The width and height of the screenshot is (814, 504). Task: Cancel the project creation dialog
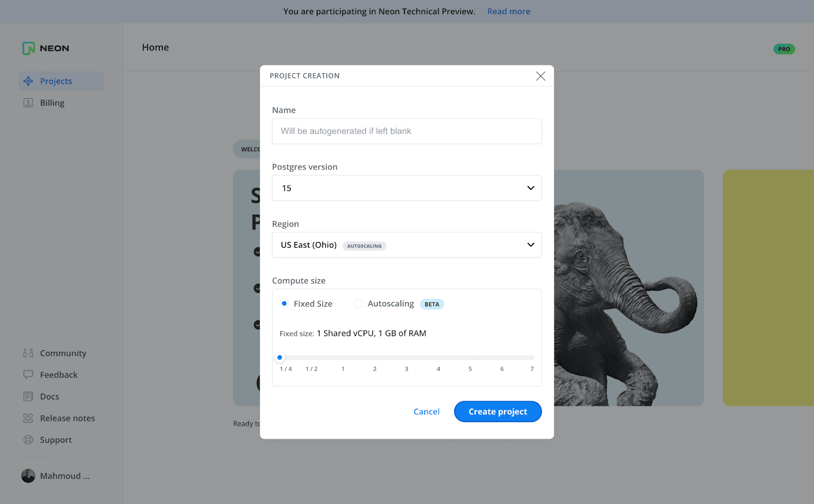pos(426,411)
